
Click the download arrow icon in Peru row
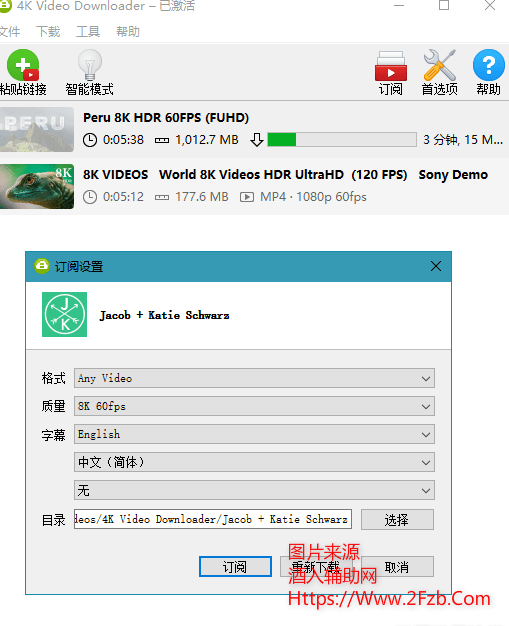pyautogui.click(x=257, y=140)
